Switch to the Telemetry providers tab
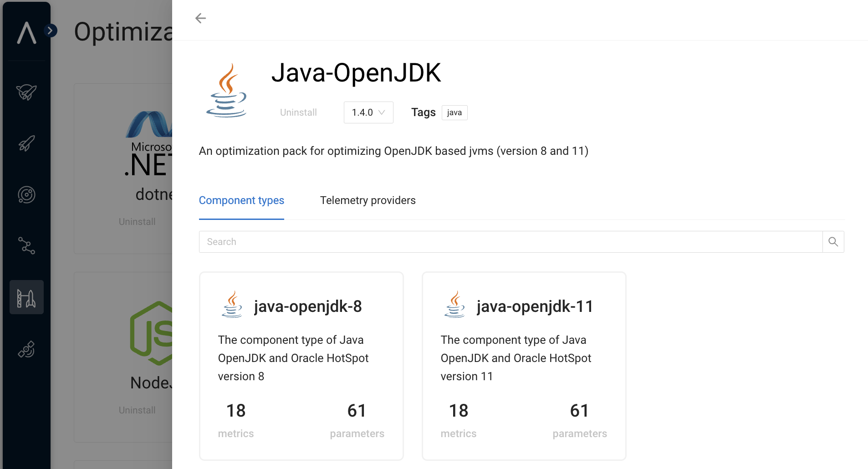 pyautogui.click(x=368, y=200)
